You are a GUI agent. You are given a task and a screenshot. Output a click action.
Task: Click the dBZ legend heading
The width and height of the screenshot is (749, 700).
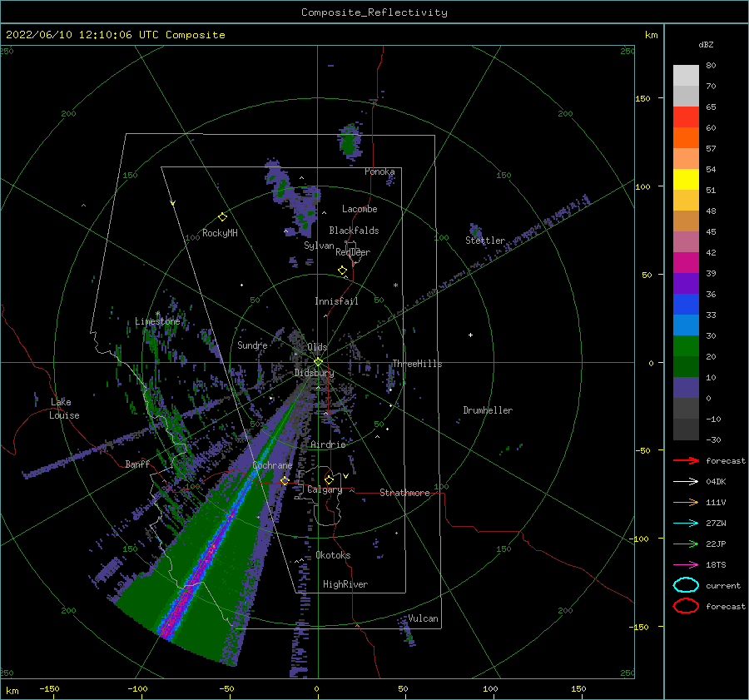(706, 44)
